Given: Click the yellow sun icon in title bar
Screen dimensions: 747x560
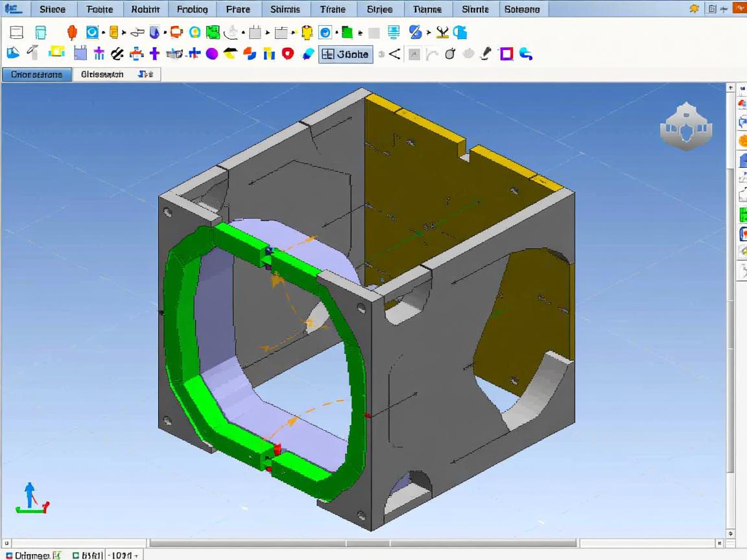Looking at the screenshot, I should tap(694, 9).
